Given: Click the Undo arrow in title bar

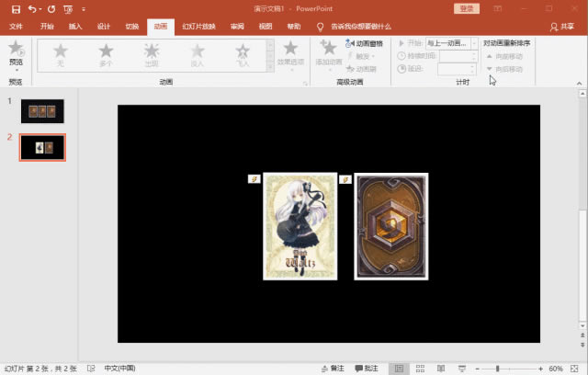Looking at the screenshot, I should pyautogui.click(x=32, y=8).
